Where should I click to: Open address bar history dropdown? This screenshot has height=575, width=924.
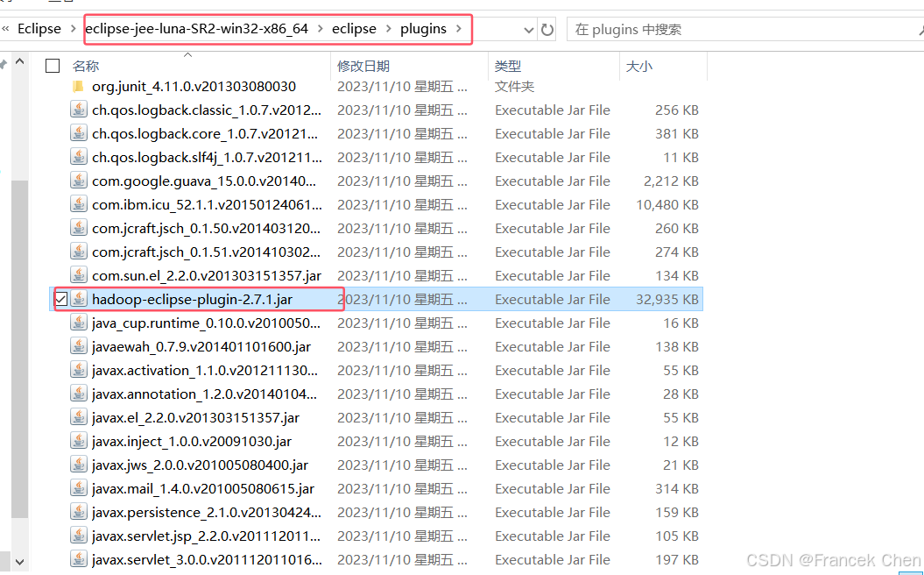tap(529, 30)
